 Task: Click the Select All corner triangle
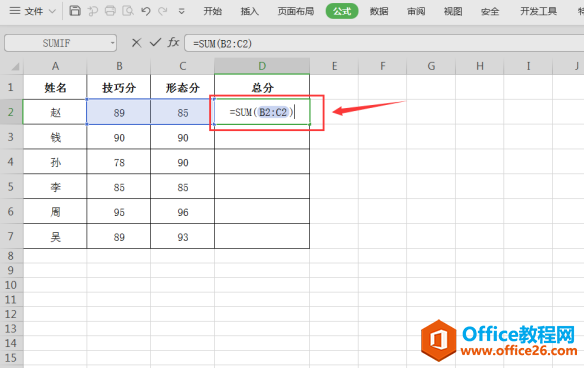pyautogui.click(x=15, y=67)
